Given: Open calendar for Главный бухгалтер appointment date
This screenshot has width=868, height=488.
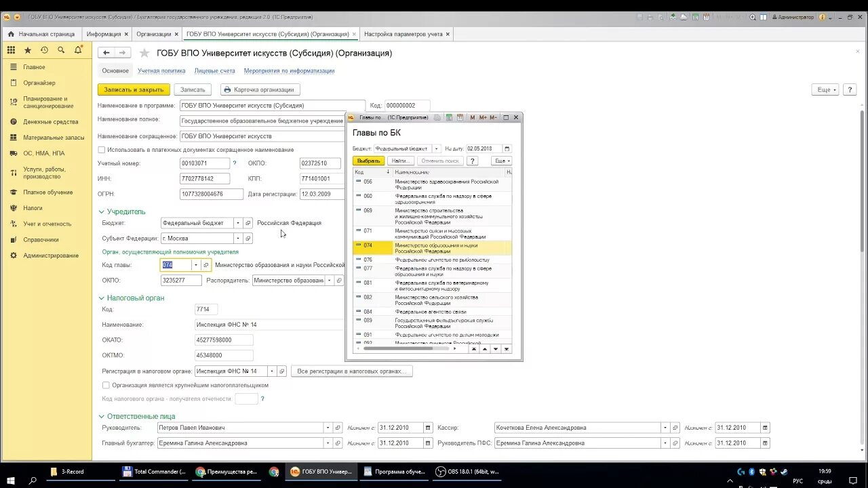Looking at the screenshot, I should 428,443.
